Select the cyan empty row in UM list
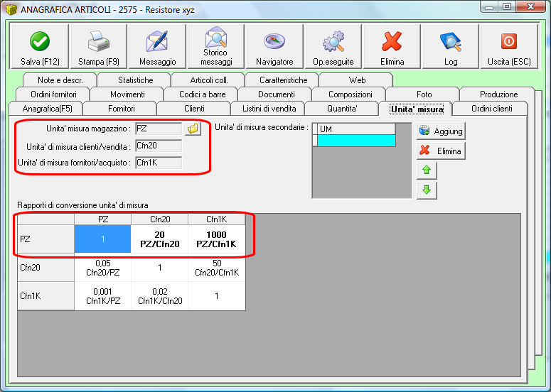 356,141
